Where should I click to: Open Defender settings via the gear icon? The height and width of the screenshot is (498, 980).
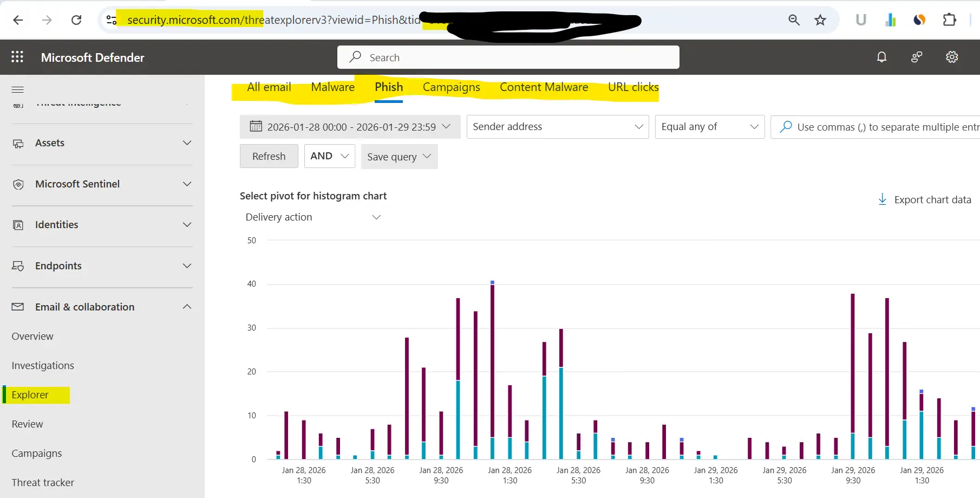coord(952,57)
